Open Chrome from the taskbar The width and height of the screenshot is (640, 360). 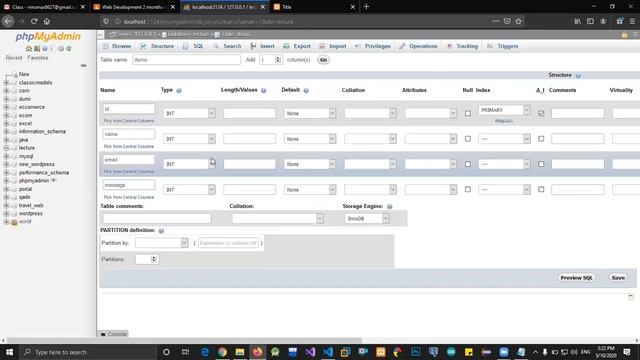point(222,352)
